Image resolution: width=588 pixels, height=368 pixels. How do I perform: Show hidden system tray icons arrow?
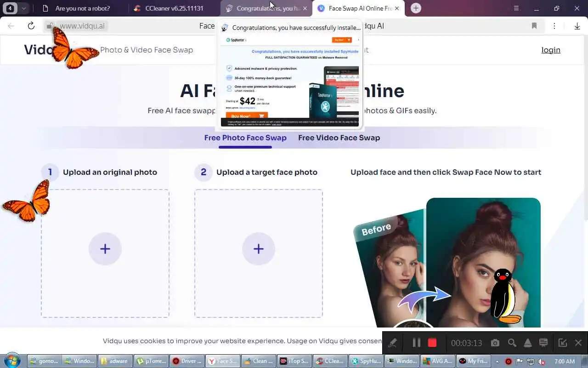pos(497,361)
